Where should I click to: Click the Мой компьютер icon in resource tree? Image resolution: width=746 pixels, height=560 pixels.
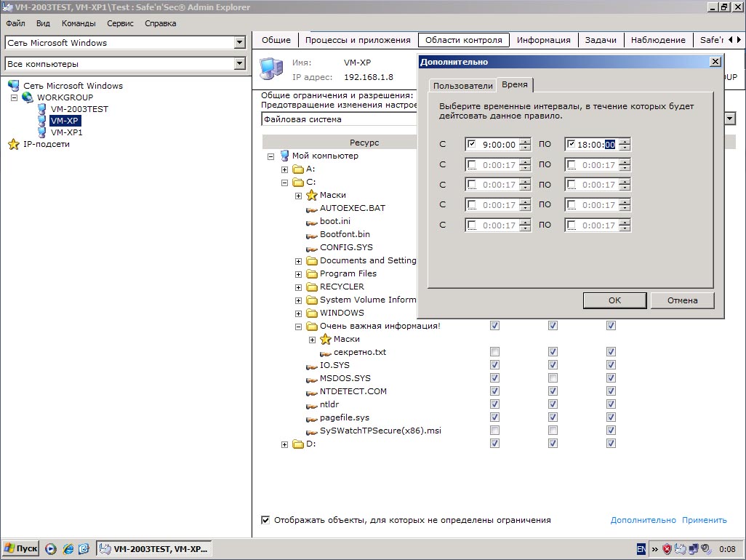(284, 156)
